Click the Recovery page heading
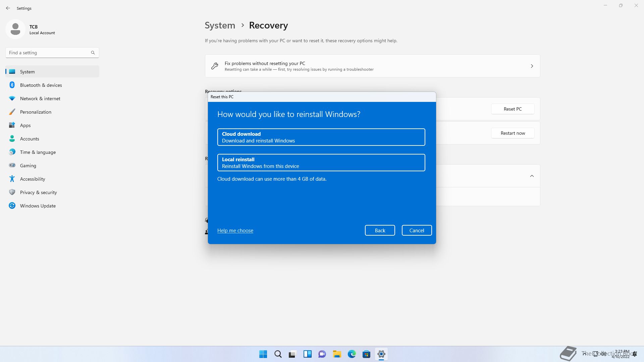The height and width of the screenshot is (362, 644). click(x=268, y=25)
